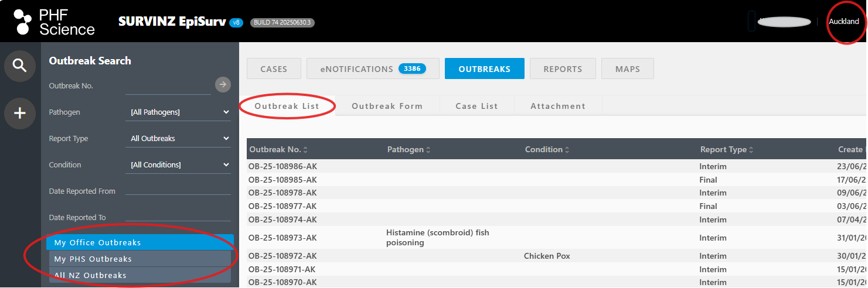
Task: Select row OB-25-108974-AK
Action: click(556, 220)
